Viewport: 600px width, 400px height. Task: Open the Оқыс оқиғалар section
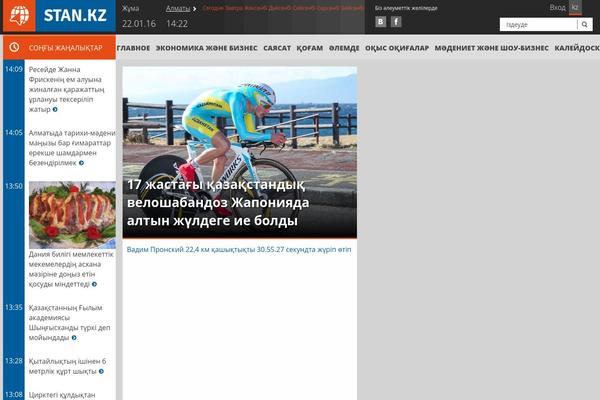pyautogui.click(x=397, y=48)
